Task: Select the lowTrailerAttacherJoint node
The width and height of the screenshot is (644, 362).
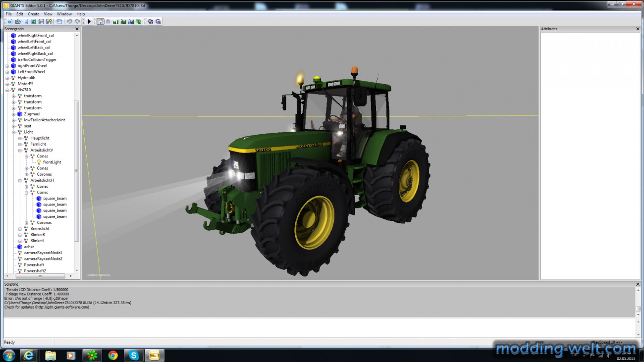Action: pyautogui.click(x=45, y=120)
